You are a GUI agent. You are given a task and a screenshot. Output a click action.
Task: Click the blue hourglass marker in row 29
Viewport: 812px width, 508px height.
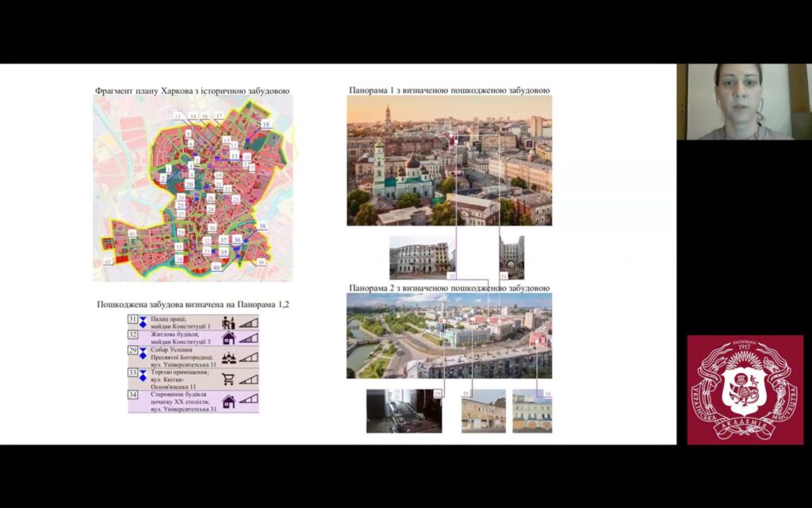(x=143, y=353)
